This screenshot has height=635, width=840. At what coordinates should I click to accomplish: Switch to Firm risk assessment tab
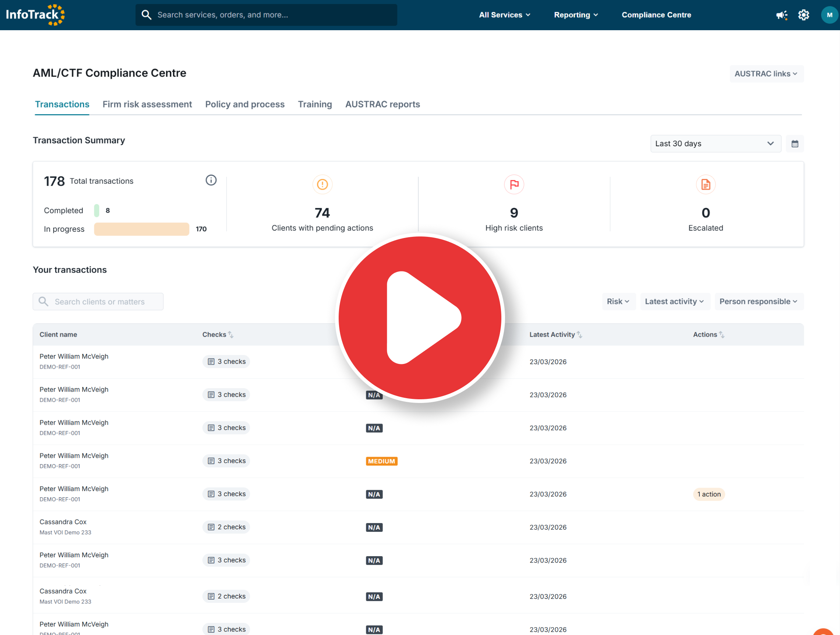147,105
